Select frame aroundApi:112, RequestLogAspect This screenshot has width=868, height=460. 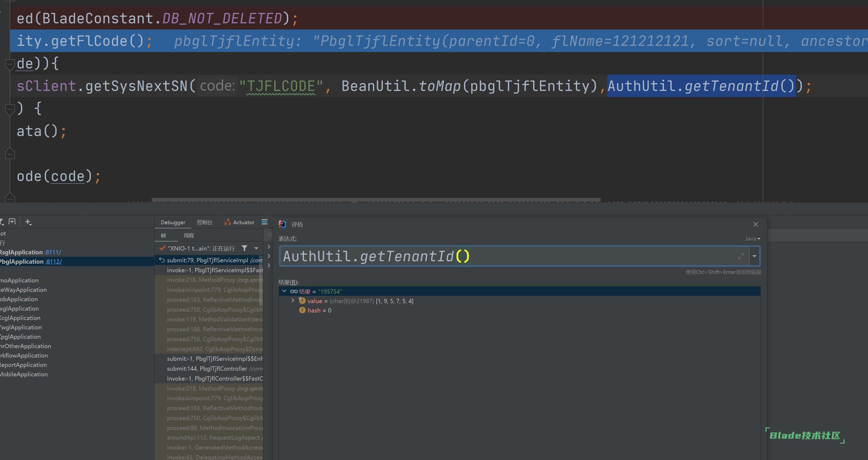click(x=209, y=438)
